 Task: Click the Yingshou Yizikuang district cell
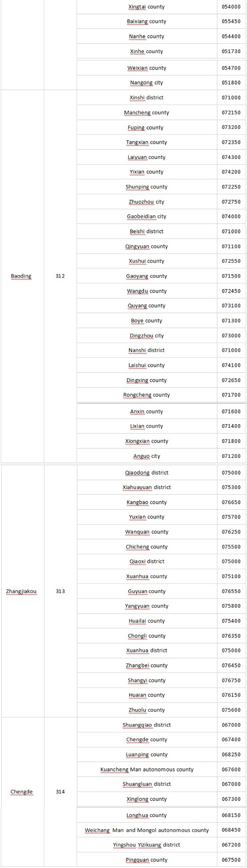pos(147,845)
